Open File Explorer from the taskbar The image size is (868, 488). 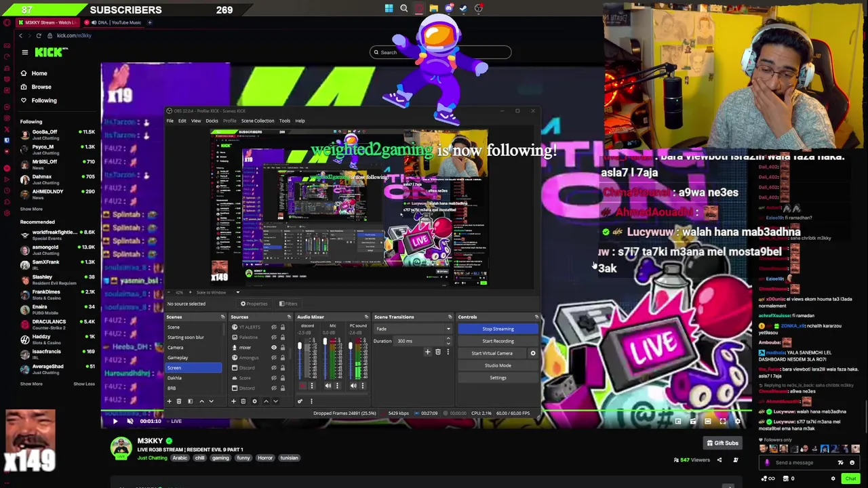(x=434, y=8)
